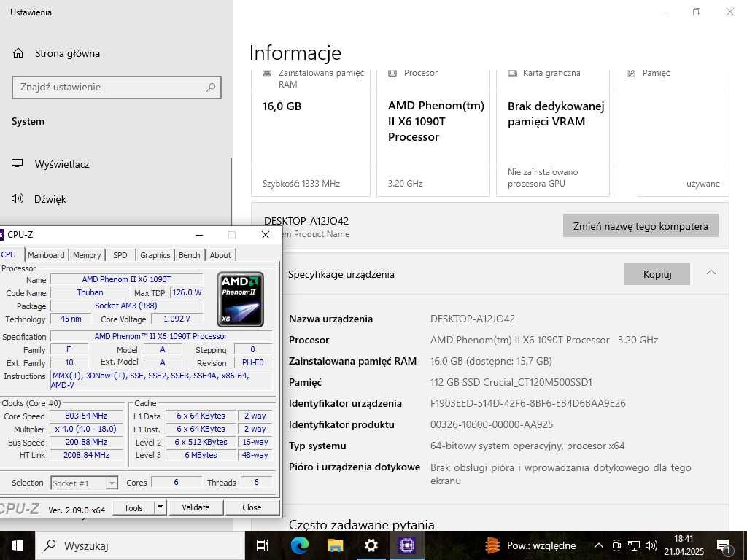Click Szybkość: 1333 MHz on RAM card

(301, 183)
